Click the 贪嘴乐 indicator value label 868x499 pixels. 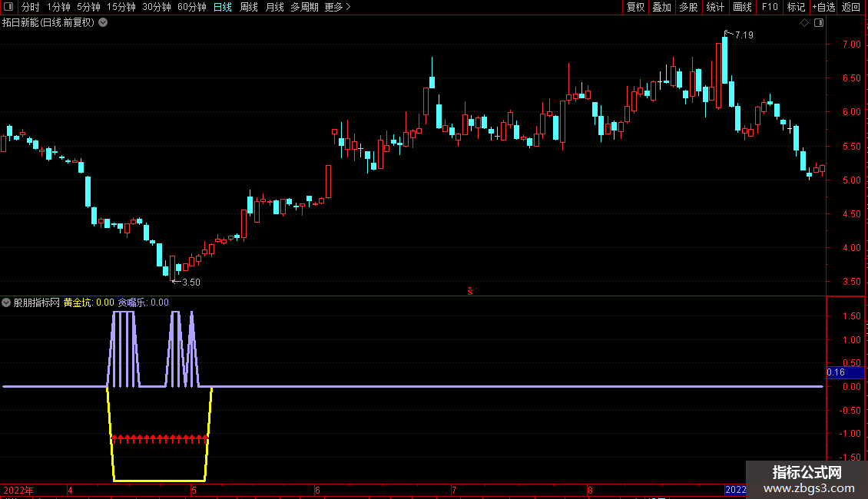point(143,302)
